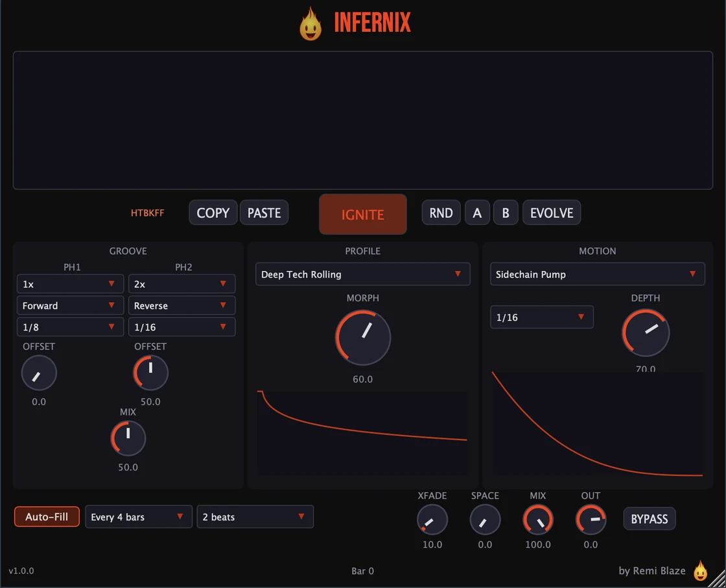726x588 pixels.
Task: Click the PASTE button
Action: [x=264, y=213]
